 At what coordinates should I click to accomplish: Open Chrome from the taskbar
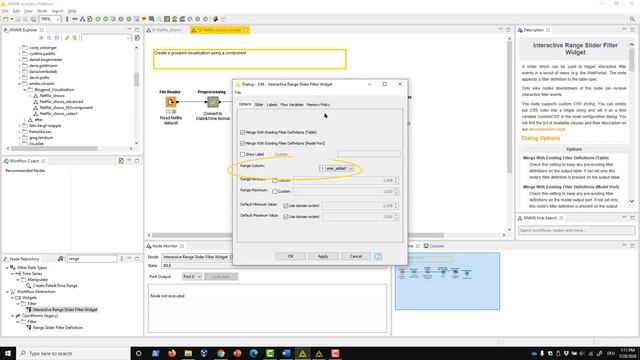point(221,353)
